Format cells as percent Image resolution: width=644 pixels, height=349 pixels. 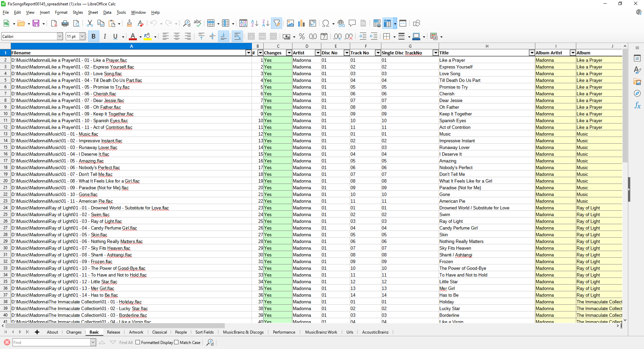(x=302, y=37)
